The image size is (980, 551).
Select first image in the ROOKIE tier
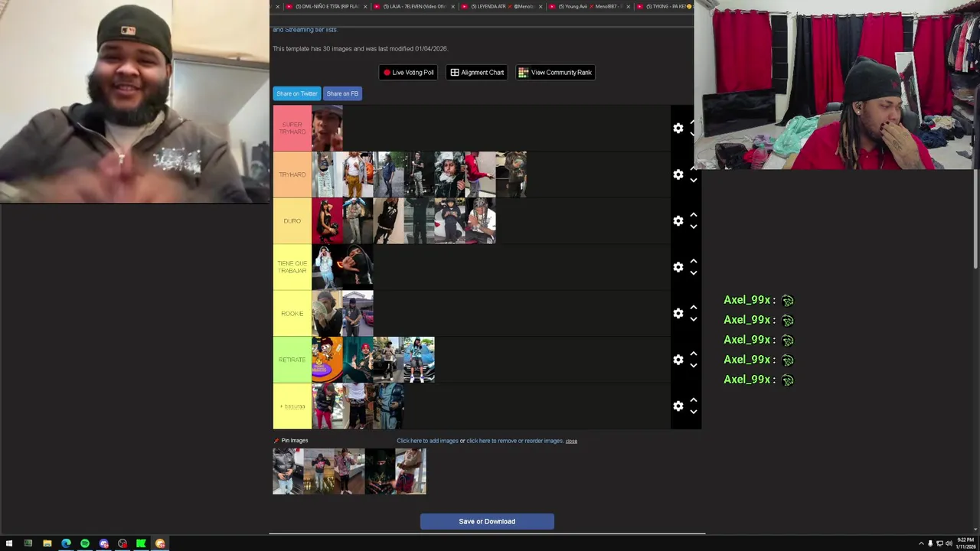pyautogui.click(x=327, y=314)
